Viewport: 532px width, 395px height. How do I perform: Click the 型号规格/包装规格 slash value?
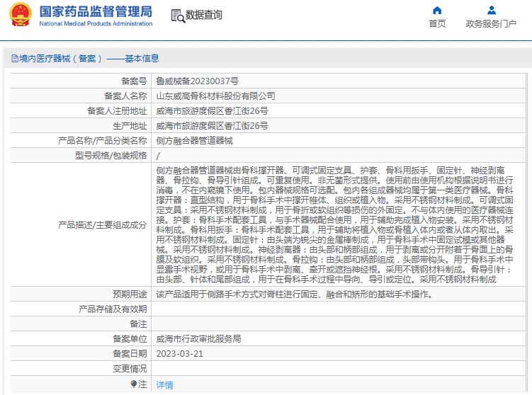[x=158, y=156]
